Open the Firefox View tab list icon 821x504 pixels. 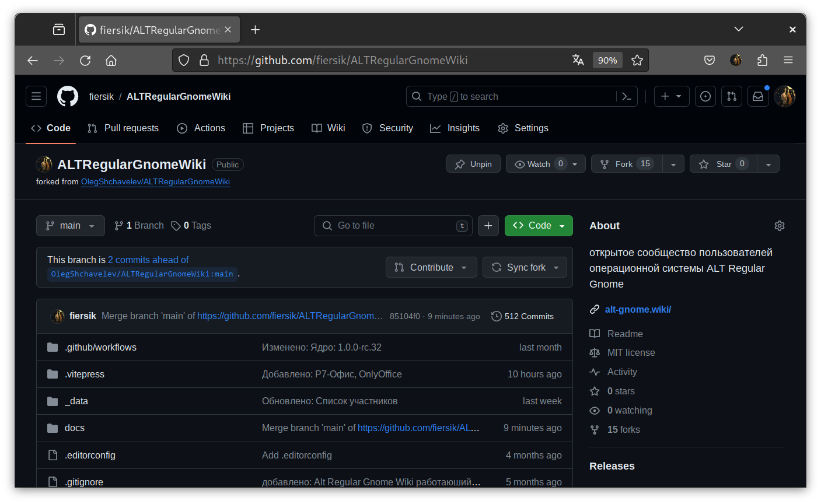[x=59, y=29]
